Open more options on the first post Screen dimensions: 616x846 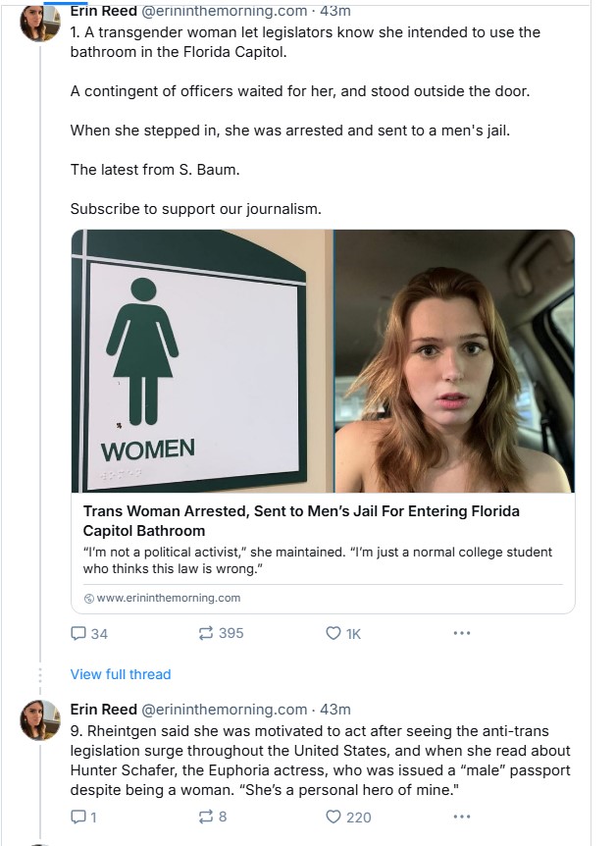point(461,633)
